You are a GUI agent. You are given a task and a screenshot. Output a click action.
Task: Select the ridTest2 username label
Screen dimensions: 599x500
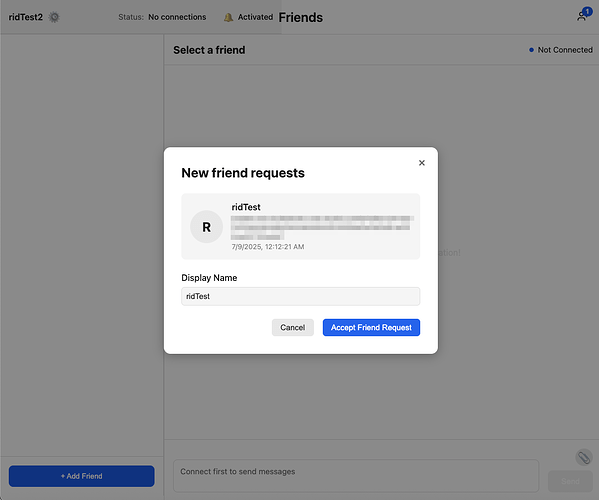(26, 17)
